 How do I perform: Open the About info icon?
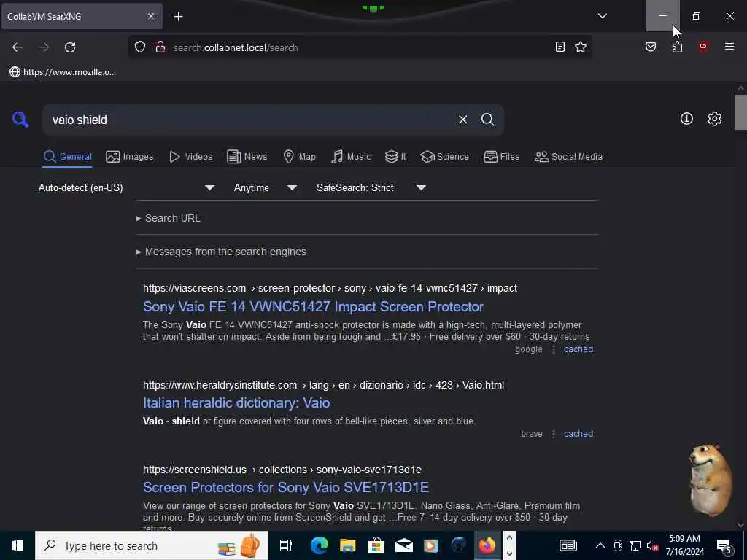[x=686, y=119]
